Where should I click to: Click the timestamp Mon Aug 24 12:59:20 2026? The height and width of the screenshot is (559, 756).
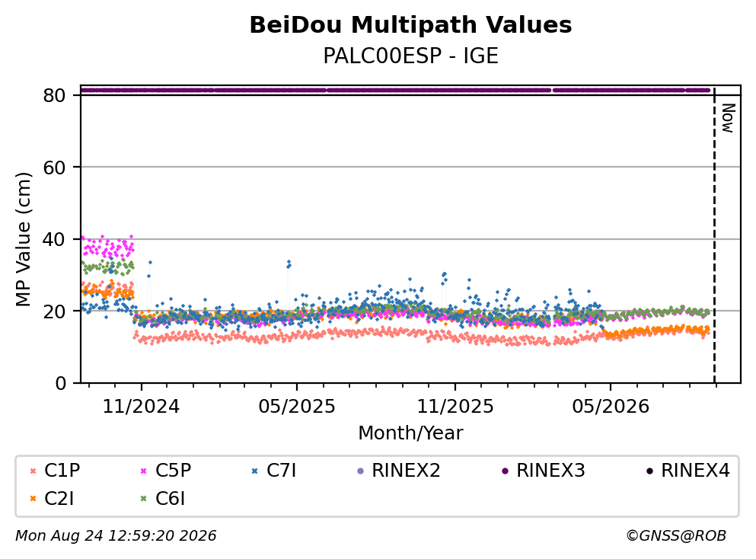[116, 536]
